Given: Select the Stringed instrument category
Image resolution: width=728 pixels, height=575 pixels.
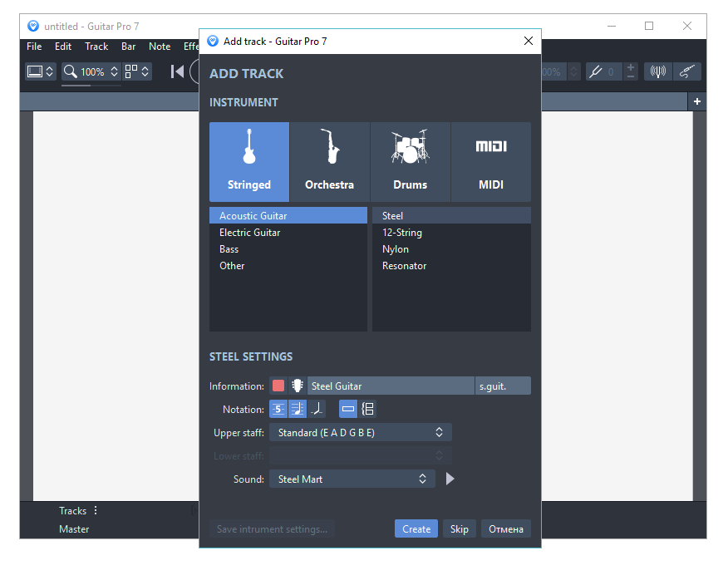Looking at the screenshot, I should pyautogui.click(x=248, y=162).
